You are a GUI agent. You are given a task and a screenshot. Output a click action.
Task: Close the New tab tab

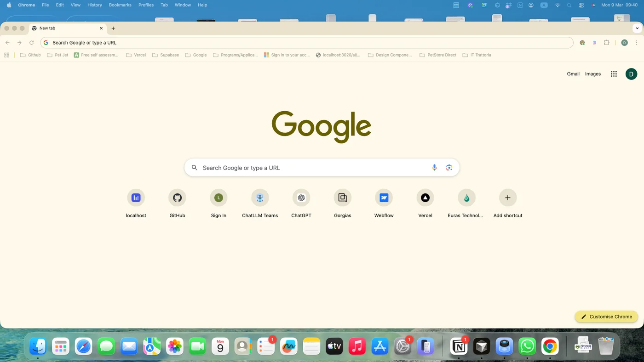101,28
